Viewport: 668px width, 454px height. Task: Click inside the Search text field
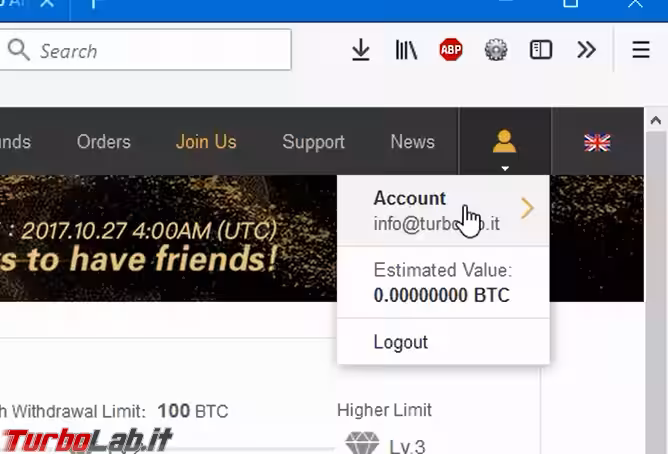tap(145, 50)
